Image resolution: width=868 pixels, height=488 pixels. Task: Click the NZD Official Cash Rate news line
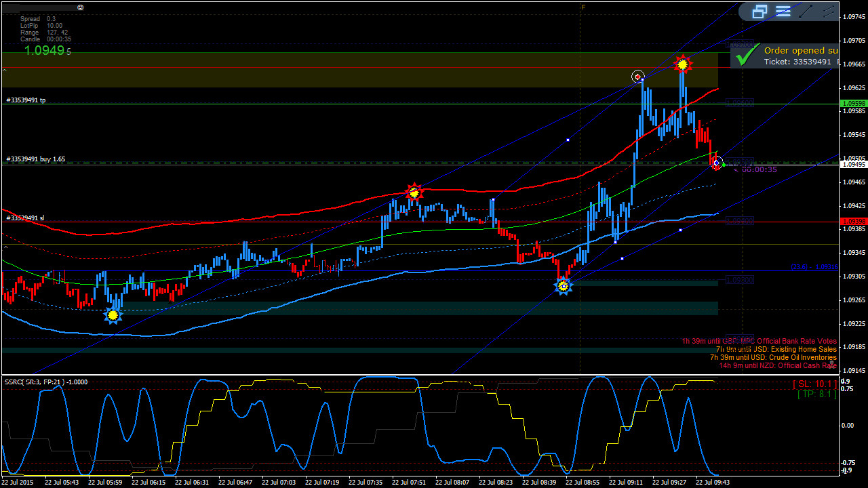pos(778,365)
